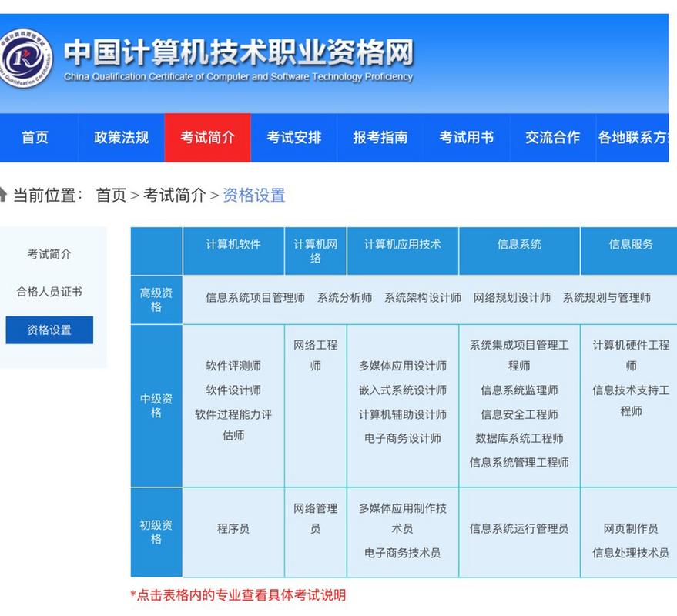Viewport: 677px width, 616px height.
Task: Open 网络规划设计师 exam details
Action: click(512, 297)
